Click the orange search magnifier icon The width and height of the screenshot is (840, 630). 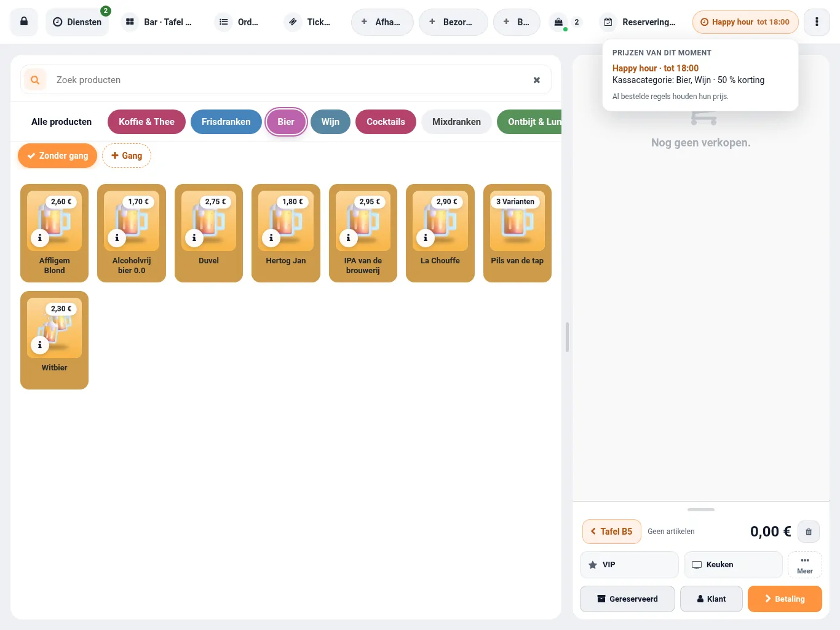35,80
